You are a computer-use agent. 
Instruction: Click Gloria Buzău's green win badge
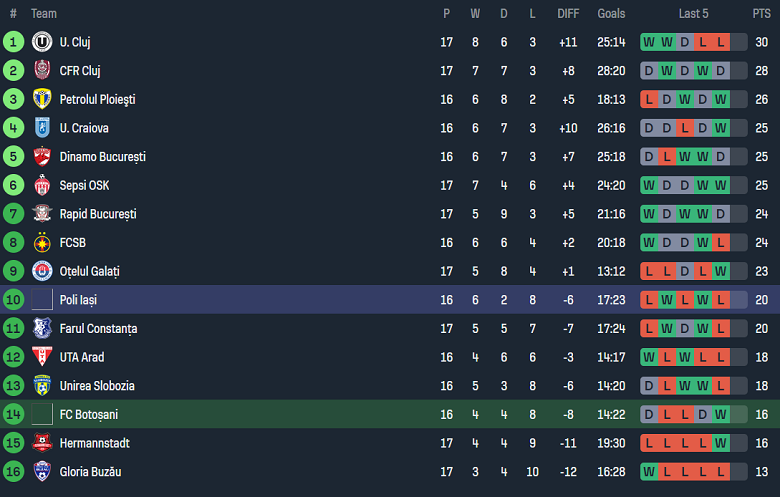(x=649, y=471)
